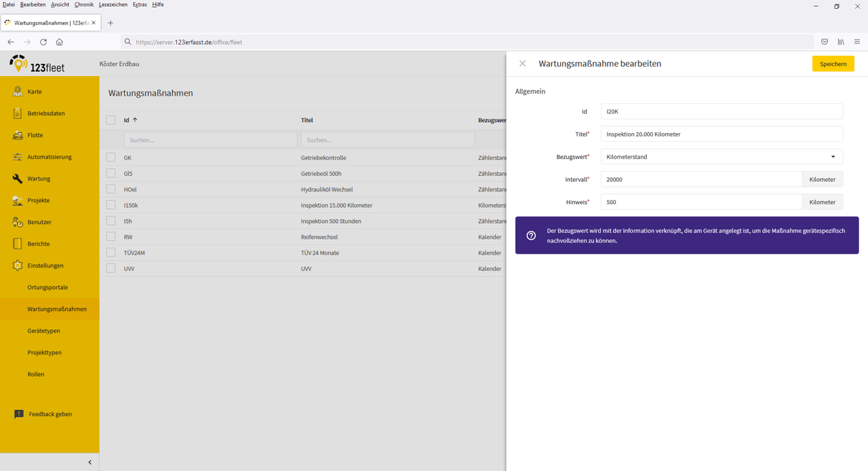This screenshot has width=868, height=471.
Task: Click the Berichte reports icon
Action: click(x=18, y=244)
